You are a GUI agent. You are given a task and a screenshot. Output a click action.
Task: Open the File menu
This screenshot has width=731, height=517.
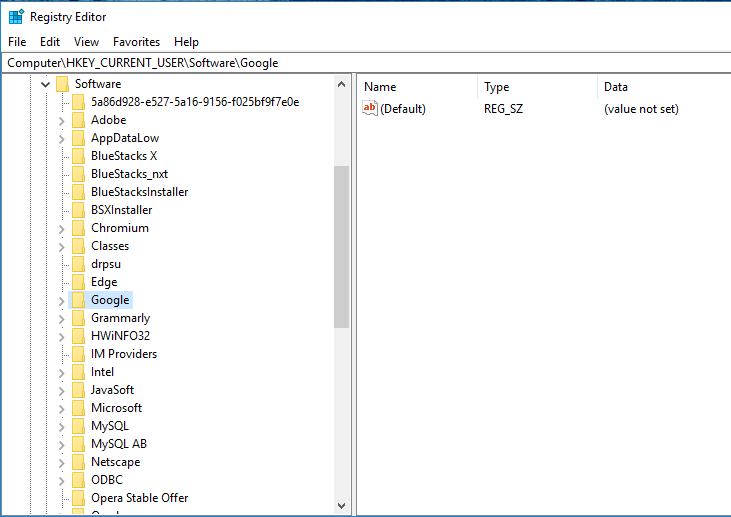point(17,42)
